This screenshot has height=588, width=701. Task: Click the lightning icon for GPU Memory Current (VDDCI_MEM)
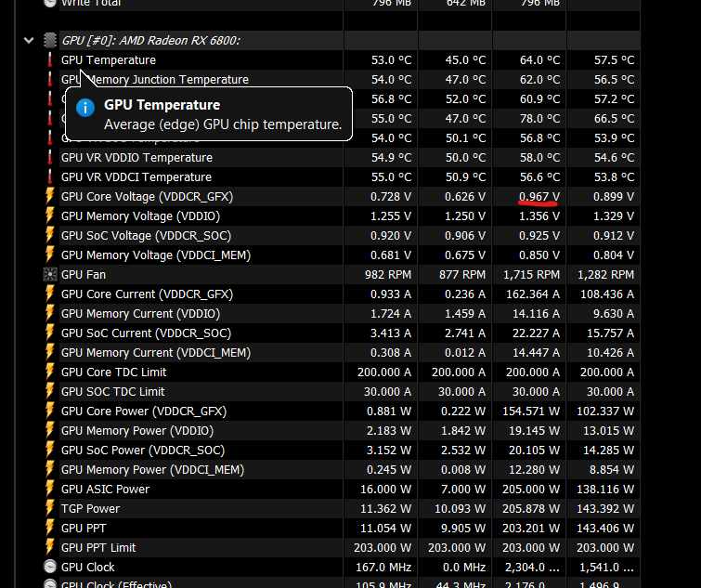pyautogui.click(x=49, y=353)
